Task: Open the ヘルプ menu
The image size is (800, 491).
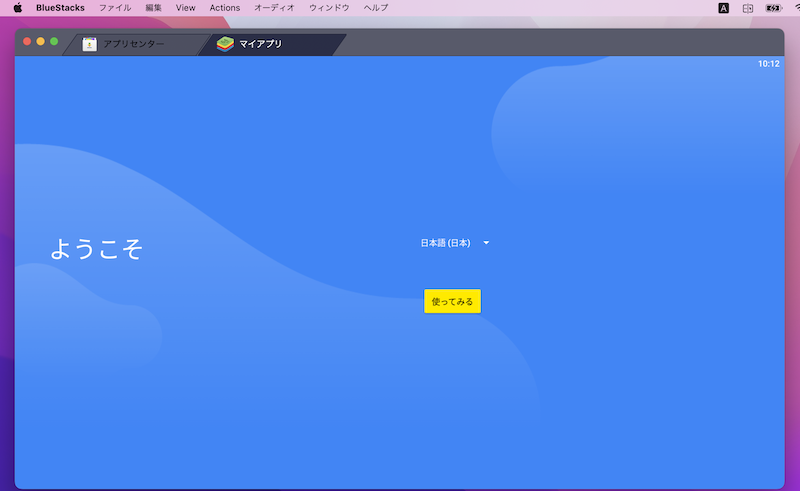Action: [x=376, y=8]
